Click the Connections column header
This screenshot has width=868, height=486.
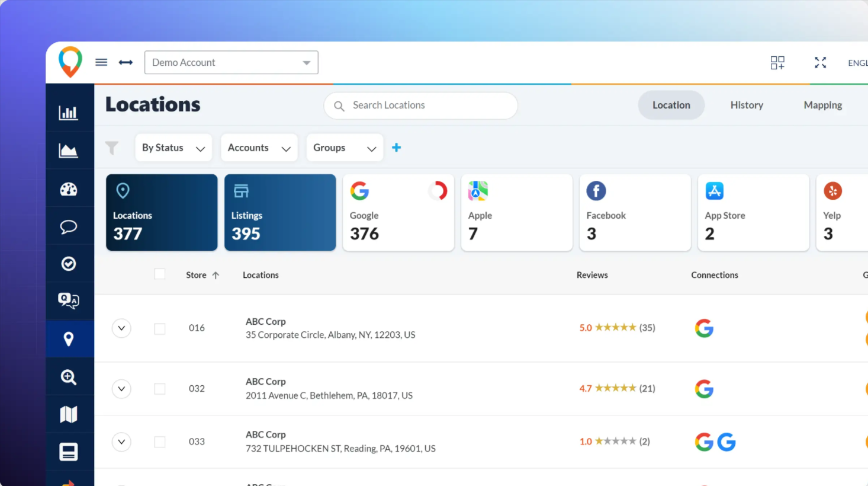point(715,275)
